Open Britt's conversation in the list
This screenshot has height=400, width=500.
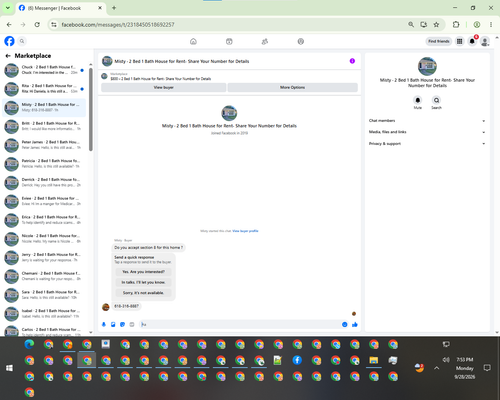pyautogui.click(x=44, y=126)
